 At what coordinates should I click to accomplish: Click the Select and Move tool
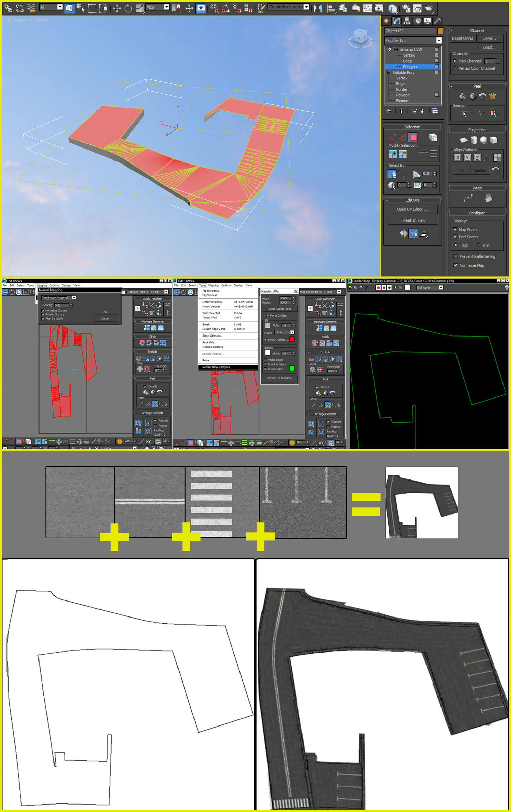[117, 8]
